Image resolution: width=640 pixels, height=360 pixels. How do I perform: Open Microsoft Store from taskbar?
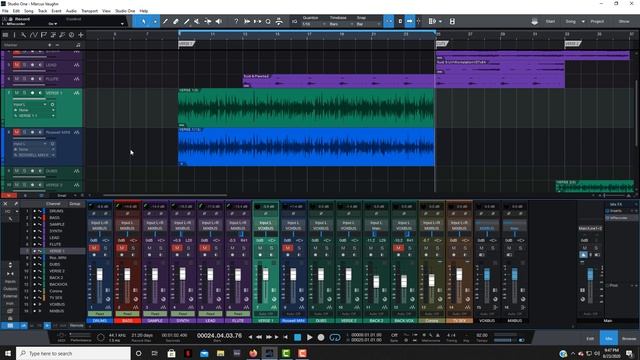[171, 353]
